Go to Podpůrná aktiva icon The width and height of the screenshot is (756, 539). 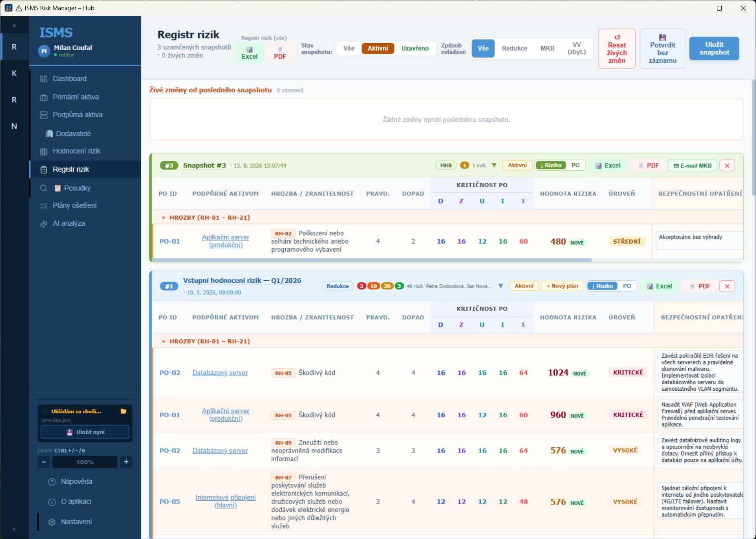pyautogui.click(x=44, y=115)
